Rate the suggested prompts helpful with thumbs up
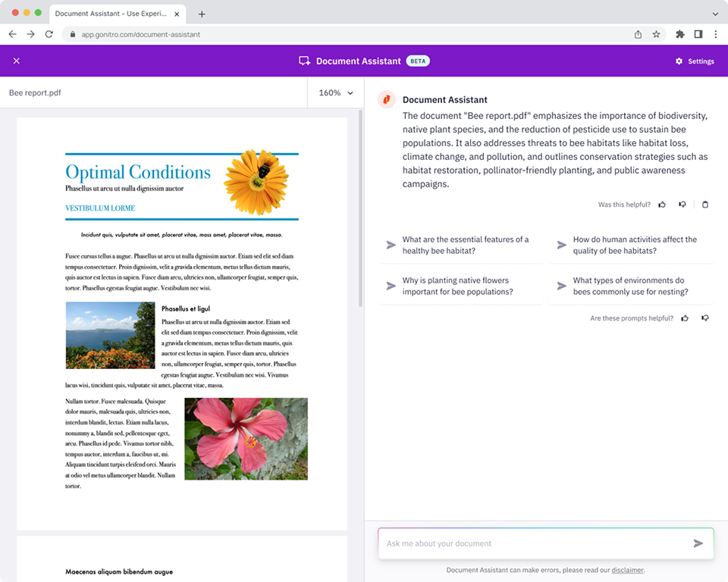 pyautogui.click(x=684, y=318)
